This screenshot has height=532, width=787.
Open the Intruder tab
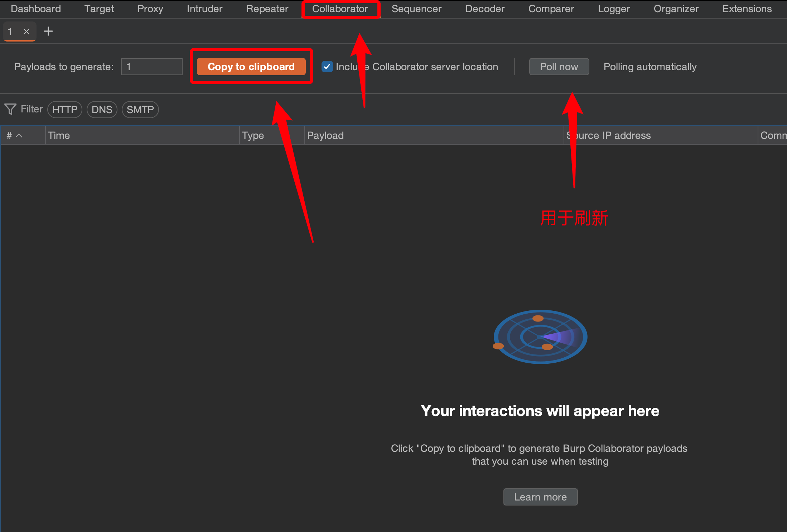coord(204,9)
